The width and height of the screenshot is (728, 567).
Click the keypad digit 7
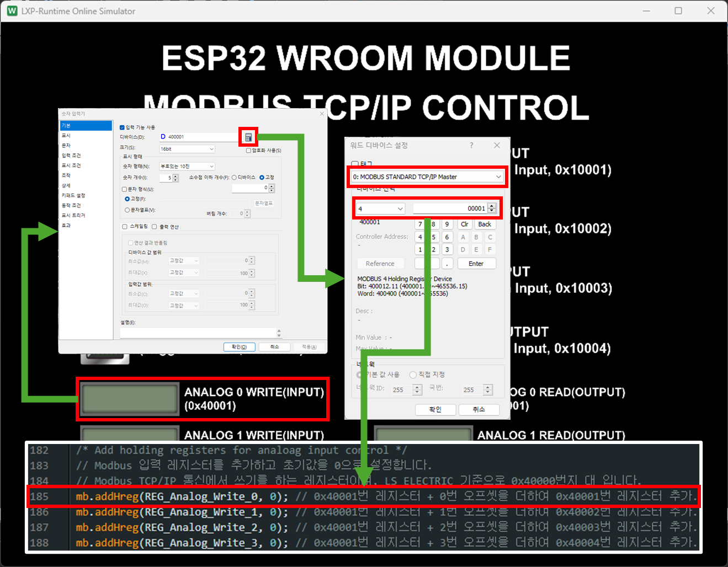click(420, 224)
